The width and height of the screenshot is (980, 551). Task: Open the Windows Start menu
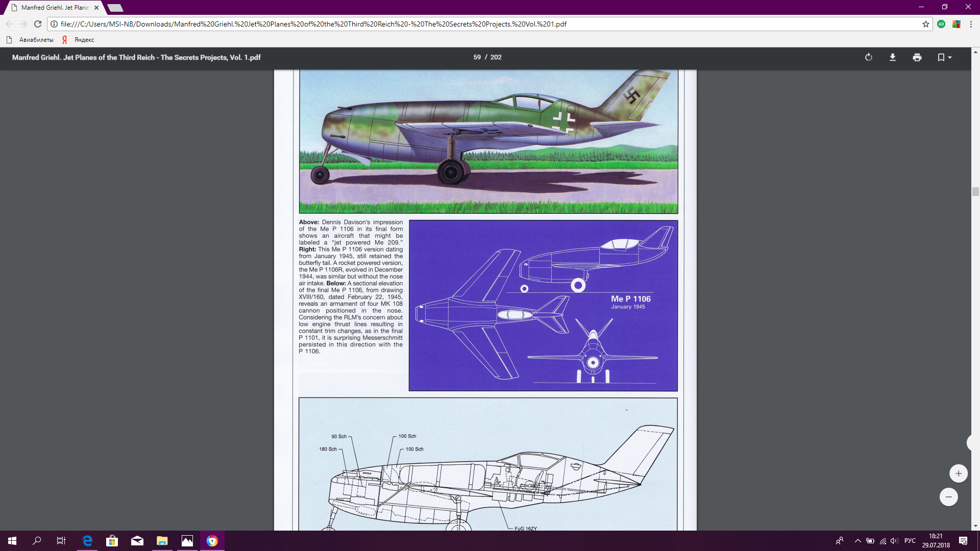[12, 541]
